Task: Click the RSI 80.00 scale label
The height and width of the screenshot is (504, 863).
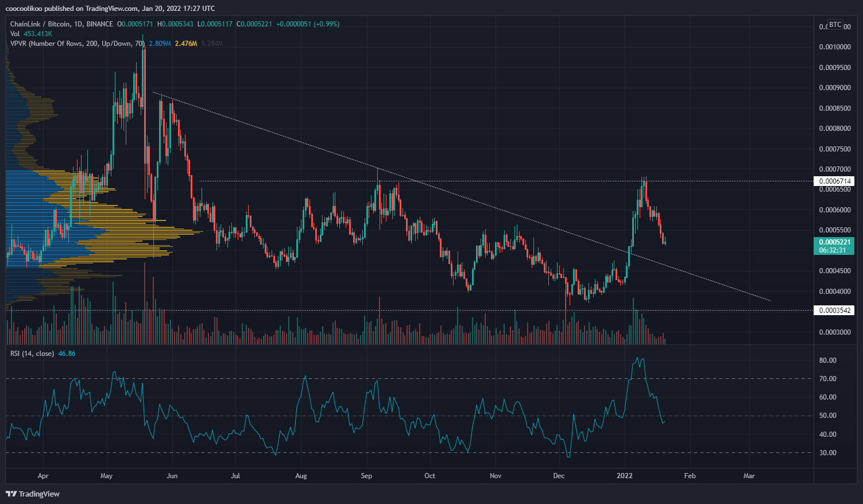Action: pyautogui.click(x=828, y=360)
